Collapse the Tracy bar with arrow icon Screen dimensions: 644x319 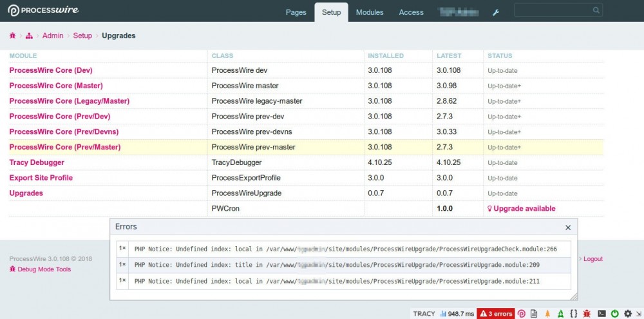[638, 313]
